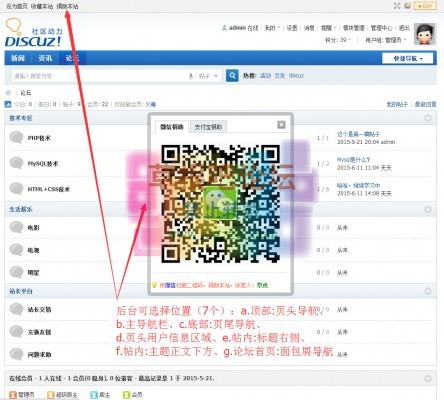This screenshot has height=400, width=444.
Task: Switch to the 微信捐助 tab
Action: pos(172,127)
